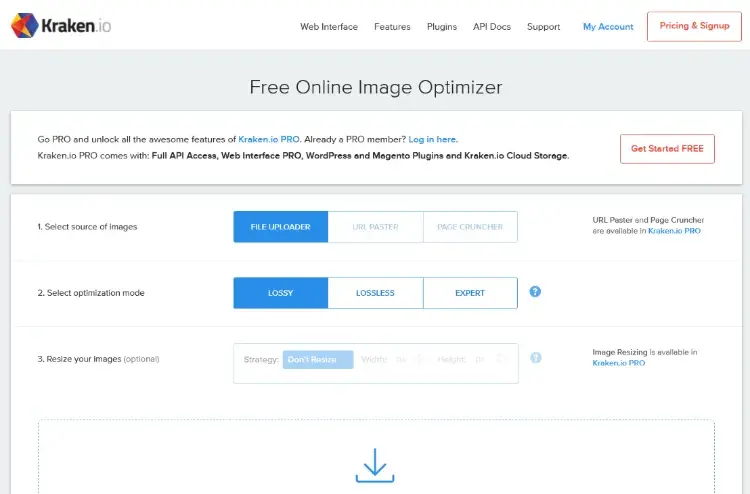The height and width of the screenshot is (494, 750).
Task: Open Kraken.io PRO link in banner
Action: 269,139
